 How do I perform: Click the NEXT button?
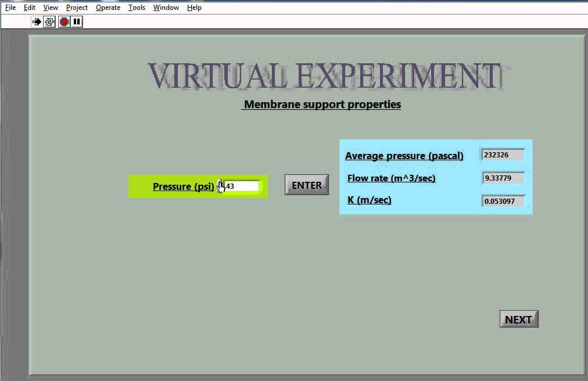tap(519, 319)
